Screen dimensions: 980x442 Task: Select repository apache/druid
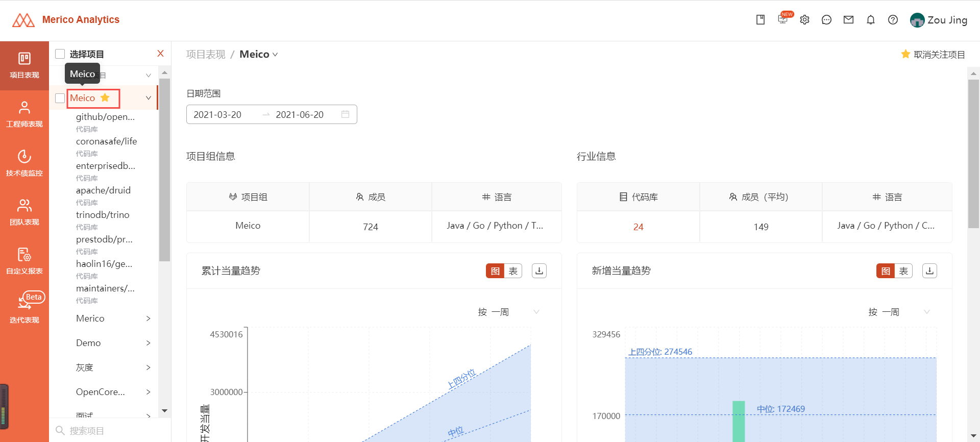click(x=103, y=190)
